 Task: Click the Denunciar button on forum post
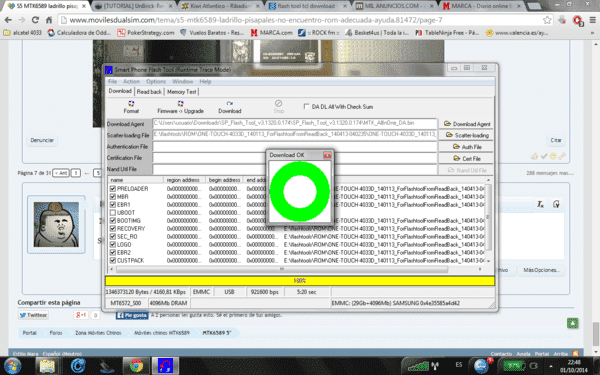point(42,140)
